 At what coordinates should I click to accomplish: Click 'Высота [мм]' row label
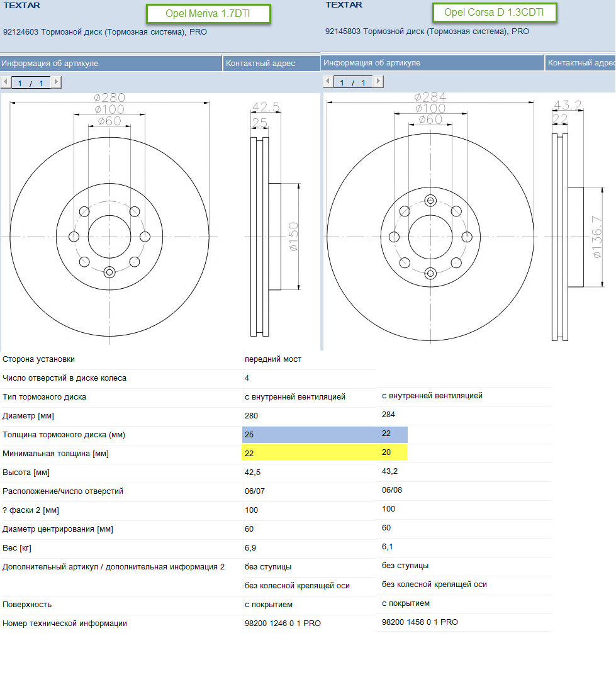26,473
